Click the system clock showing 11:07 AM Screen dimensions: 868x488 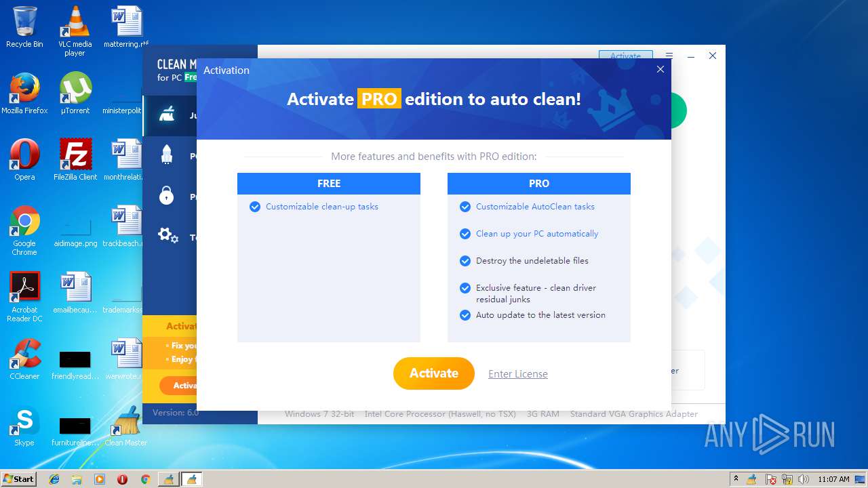(833, 479)
